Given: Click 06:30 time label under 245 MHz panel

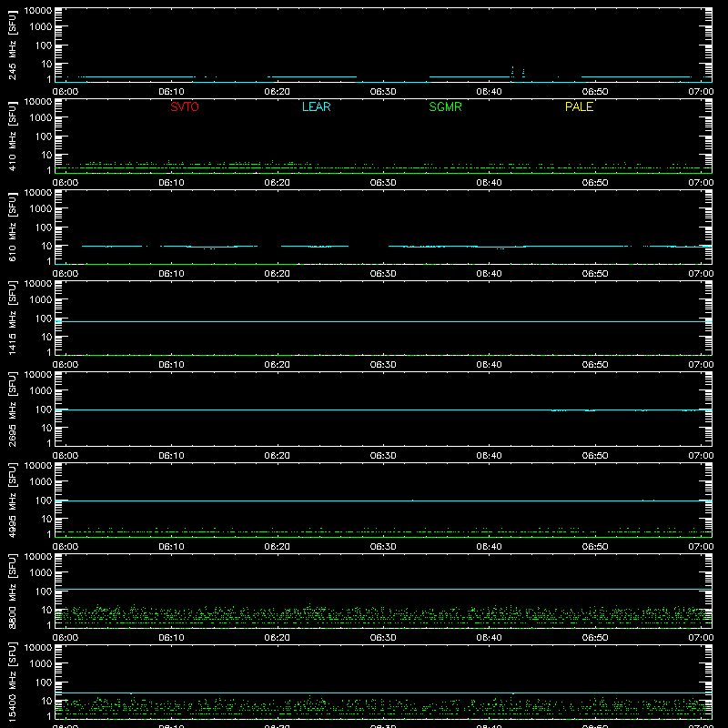Looking at the screenshot, I should (383, 92).
